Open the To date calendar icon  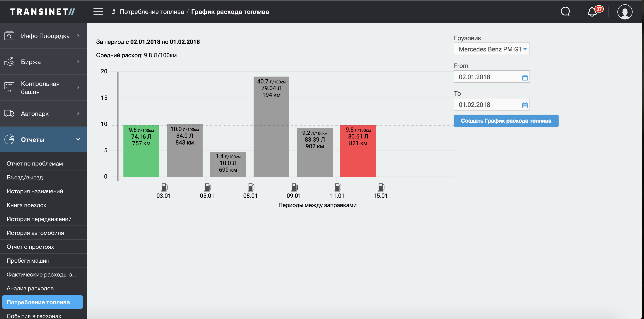[525, 105]
